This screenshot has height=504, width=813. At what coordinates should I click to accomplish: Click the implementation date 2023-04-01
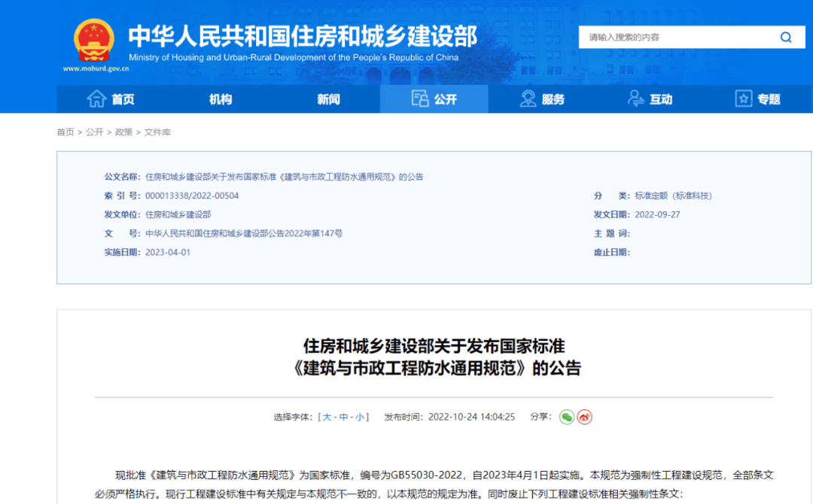coord(167,252)
